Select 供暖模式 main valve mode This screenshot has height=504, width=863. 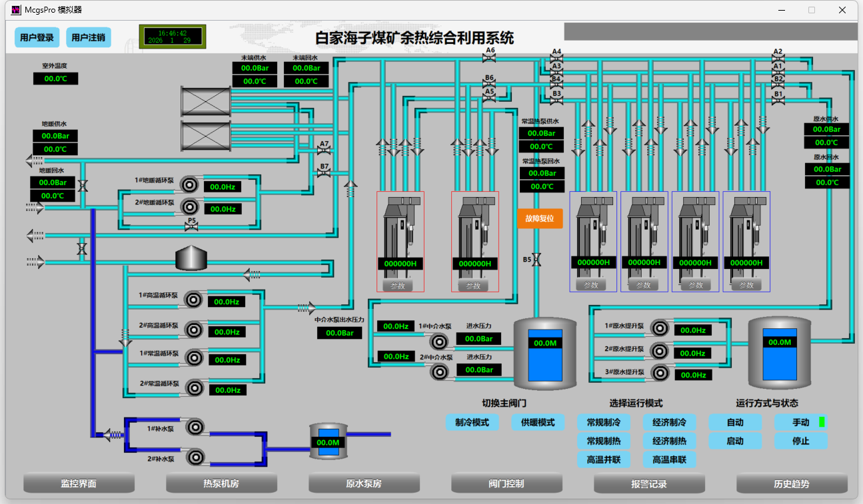tap(538, 422)
